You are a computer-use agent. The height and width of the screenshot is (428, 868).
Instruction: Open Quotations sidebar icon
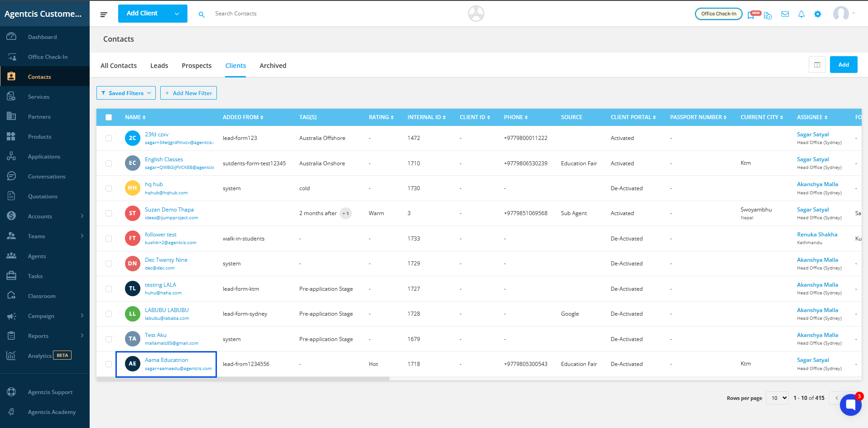click(x=11, y=196)
